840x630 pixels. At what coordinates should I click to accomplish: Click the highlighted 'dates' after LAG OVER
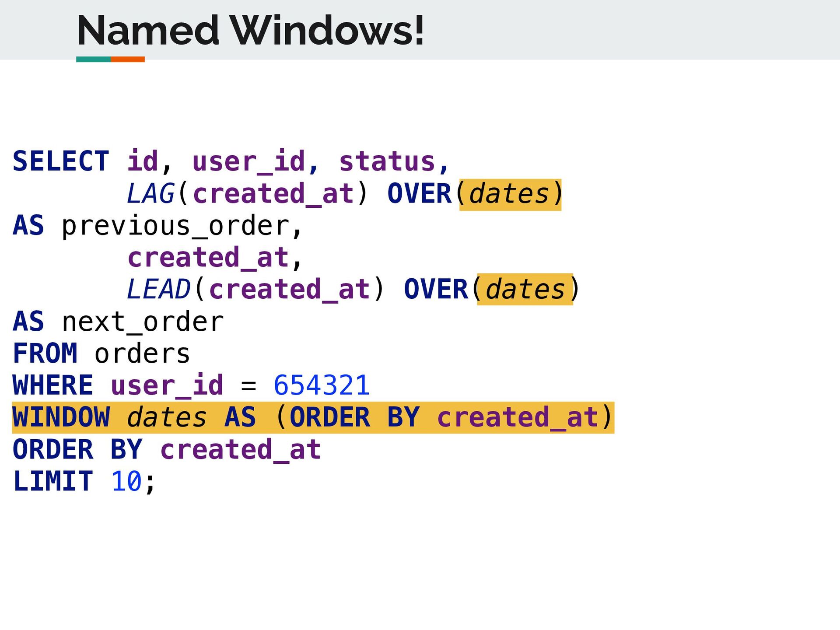pos(509,194)
